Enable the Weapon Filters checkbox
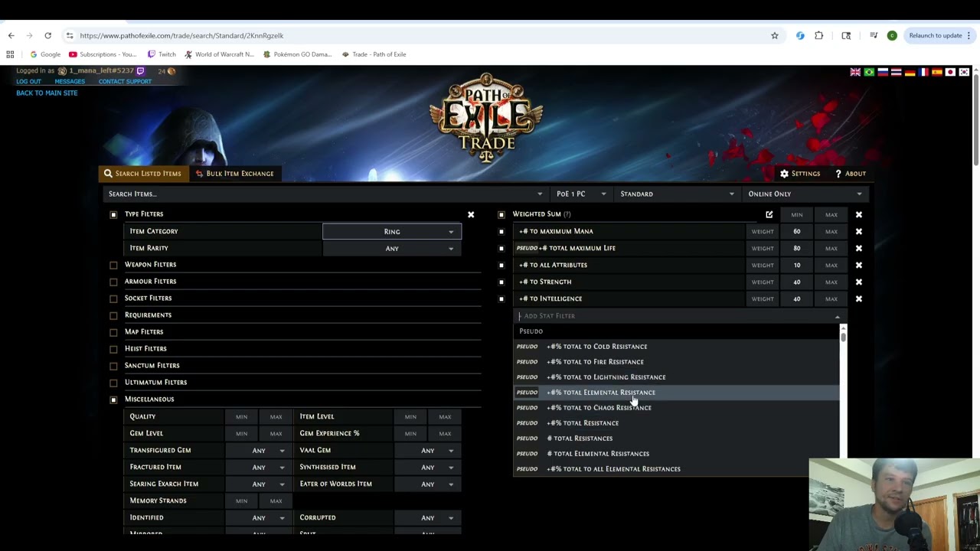 tap(113, 265)
